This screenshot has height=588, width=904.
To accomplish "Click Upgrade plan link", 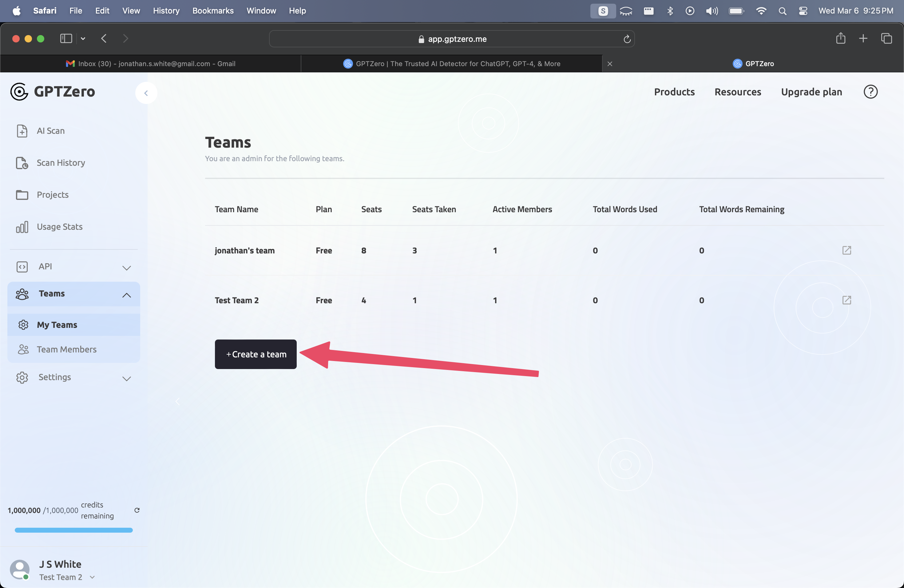I will point(811,92).
